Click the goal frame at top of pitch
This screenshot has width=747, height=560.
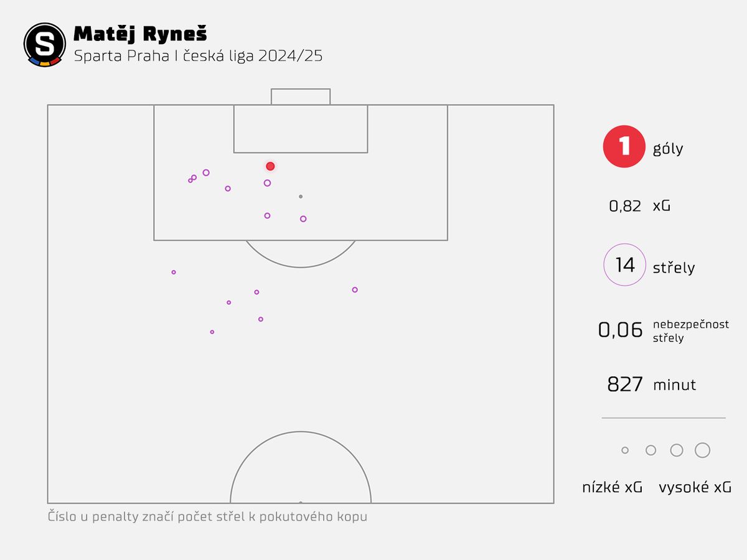click(301, 96)
